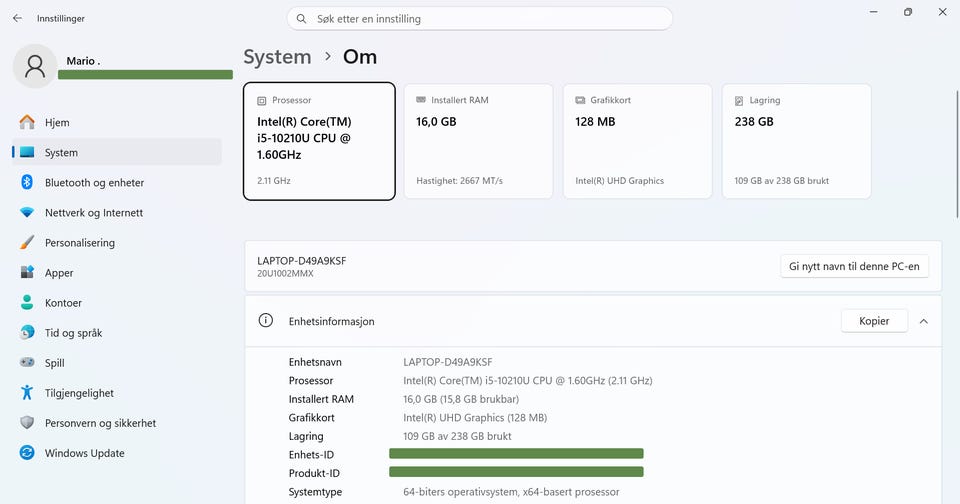Open Apper in the sidebar
Viewport: 960px width, 504px height.
pyautogui.click(x=116, y=272)
